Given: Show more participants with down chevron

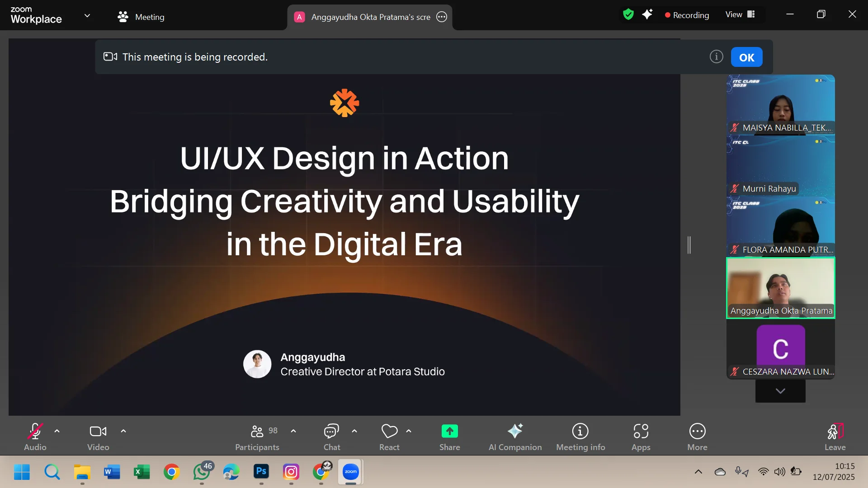Looking at the screenshot, I should 780,391.
